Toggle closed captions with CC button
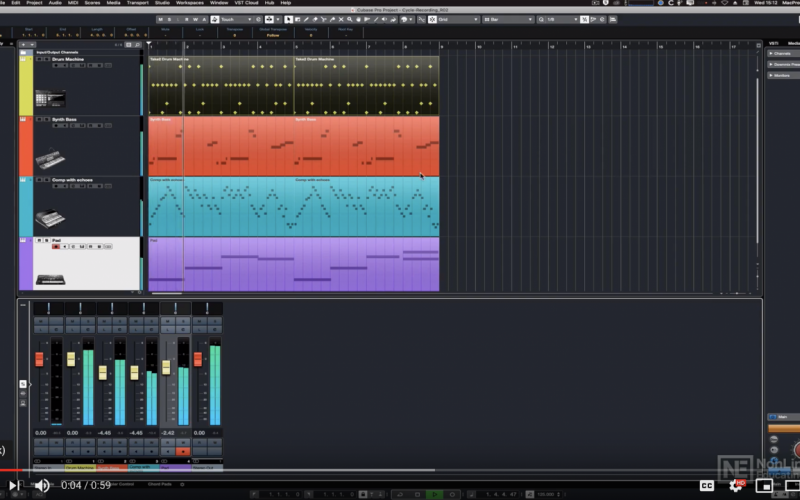This screenshot has width=800, height=500. (x=707, y=486)
